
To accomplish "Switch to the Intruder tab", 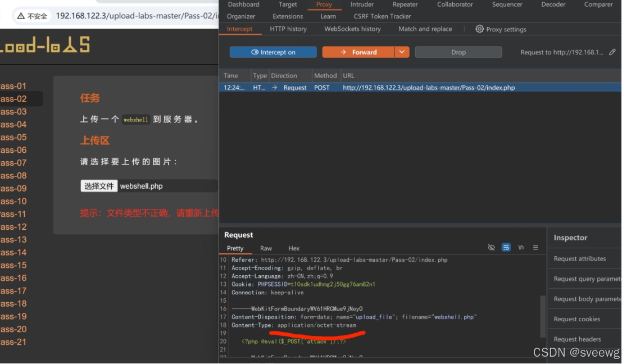I will click(362, 4).
